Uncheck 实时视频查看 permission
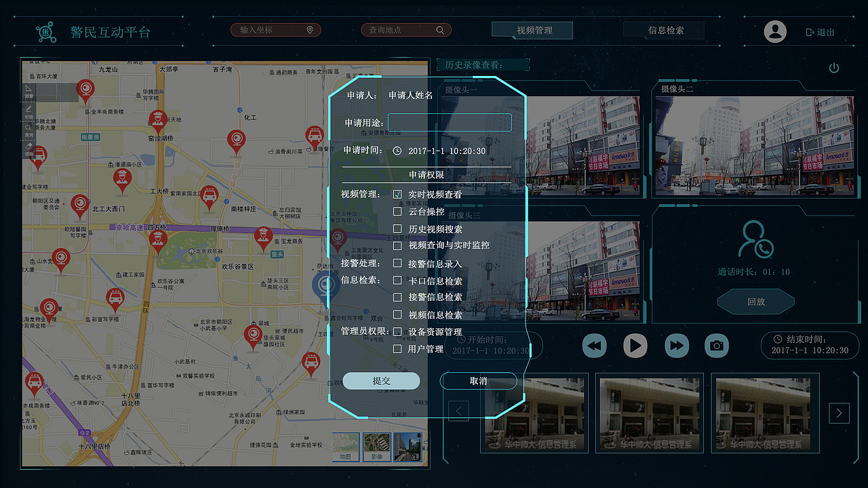868x488 pixels. click(x=397, y=195)
